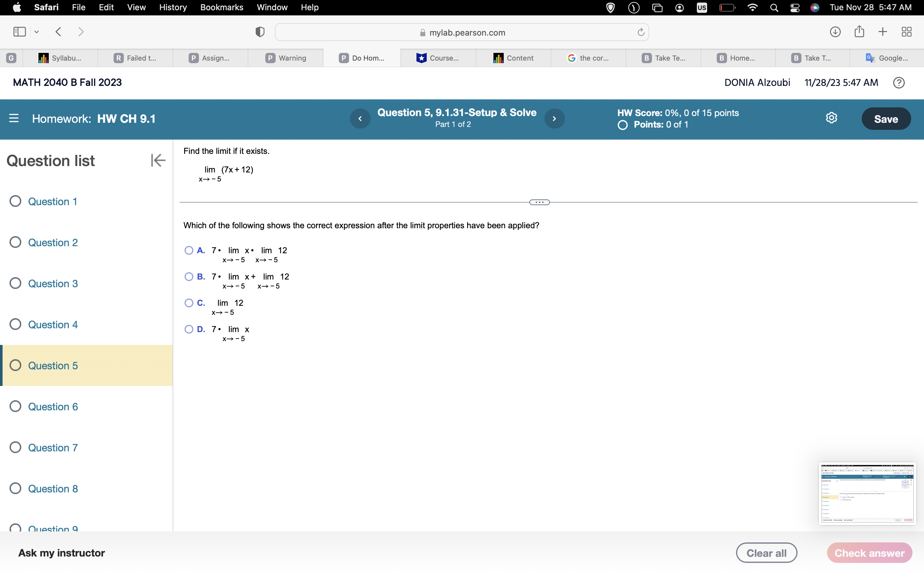Viewport: 924px width, 577px height.
Task: Select answer choice D radio button
Action: pyautogui.click(x=189, y=329)
